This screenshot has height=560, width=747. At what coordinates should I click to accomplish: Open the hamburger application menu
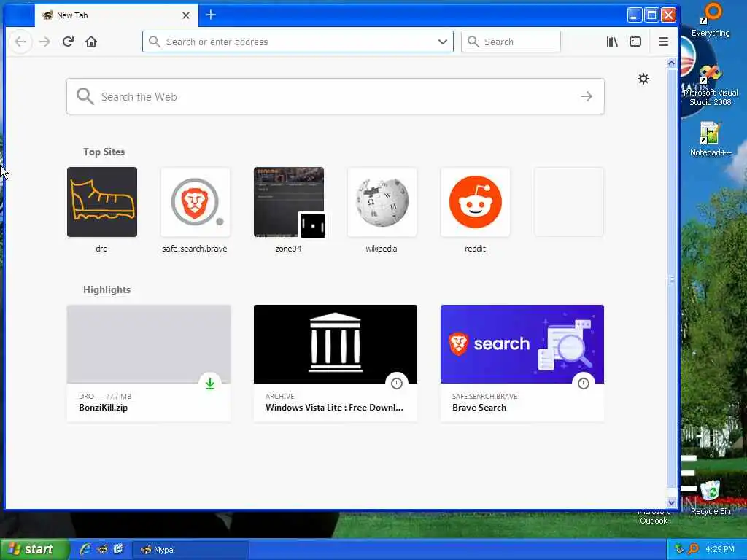pos(664,42)
